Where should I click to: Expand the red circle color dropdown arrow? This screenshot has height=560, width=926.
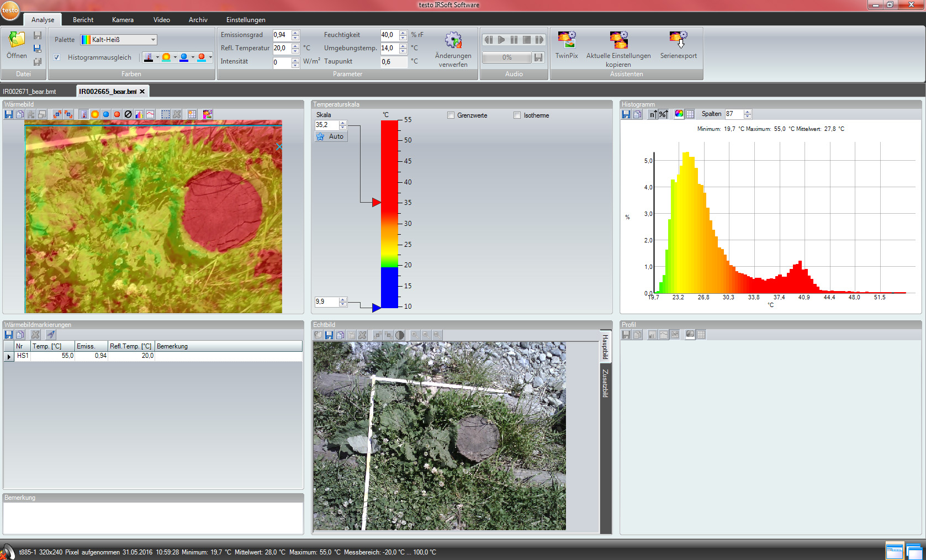(210, 57)
